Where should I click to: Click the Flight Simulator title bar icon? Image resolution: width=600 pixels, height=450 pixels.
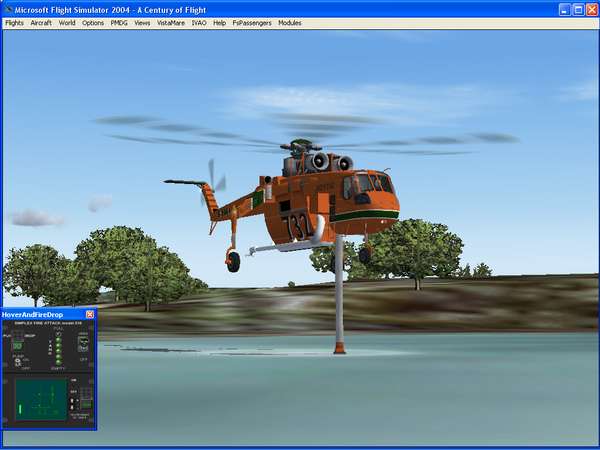click(8, 8)
